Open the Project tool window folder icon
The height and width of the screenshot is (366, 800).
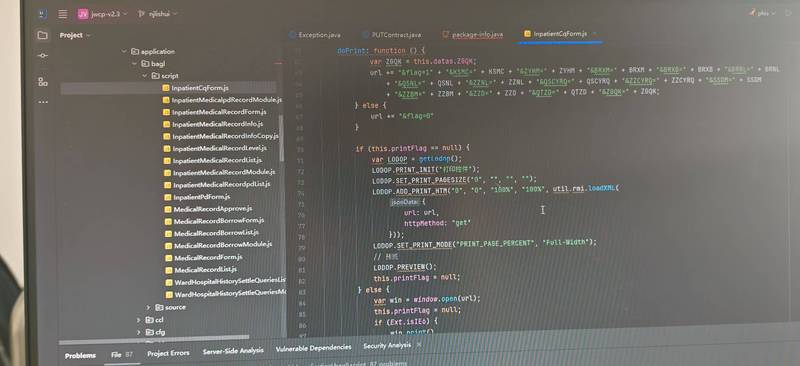coord(43,35)
